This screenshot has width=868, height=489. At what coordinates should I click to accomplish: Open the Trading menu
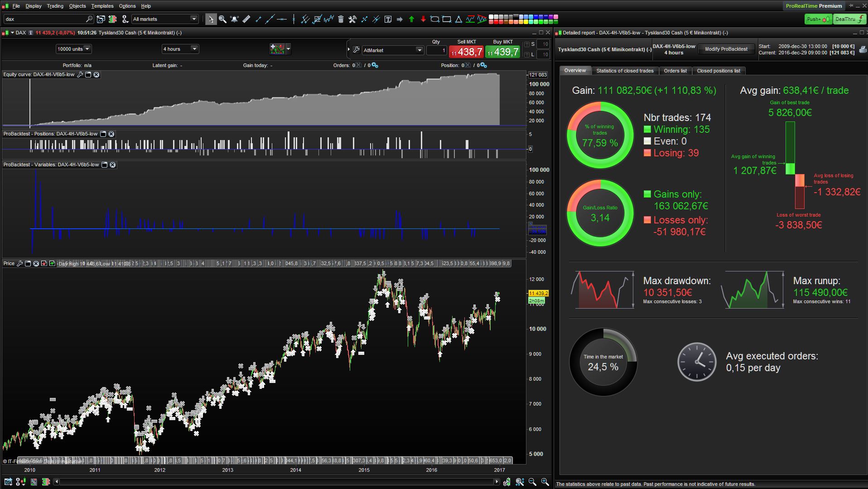point(55,6)
